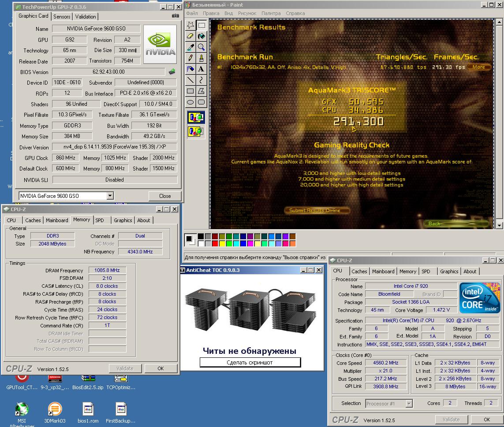504x427 pixels.
Task: Activate the Pick Color eyedropper tool
Action: pos(190,47)
